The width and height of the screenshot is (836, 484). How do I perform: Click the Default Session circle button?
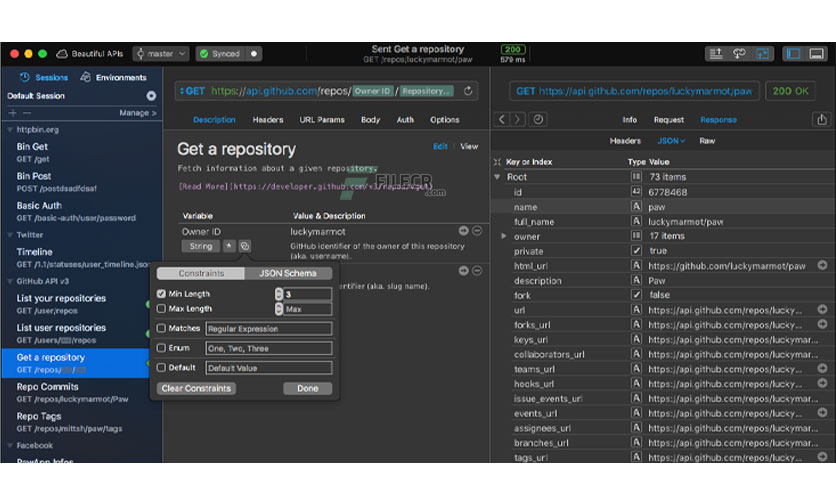pyautogui.click(x=151, y=95)
